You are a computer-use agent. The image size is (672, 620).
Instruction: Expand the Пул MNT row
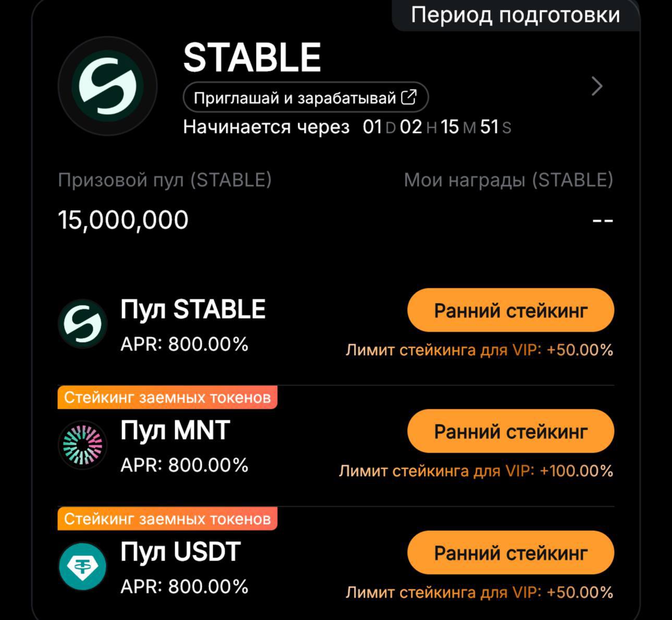click(x=175, y=431)
